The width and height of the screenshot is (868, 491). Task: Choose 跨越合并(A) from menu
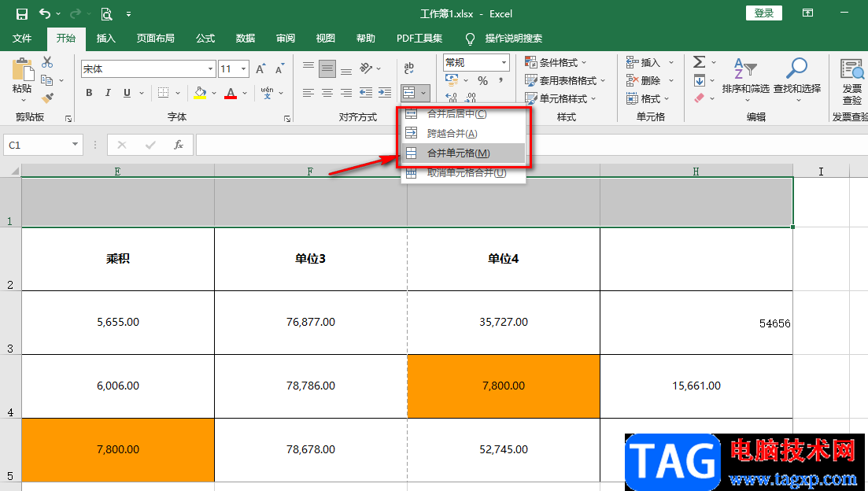point(464,134)
